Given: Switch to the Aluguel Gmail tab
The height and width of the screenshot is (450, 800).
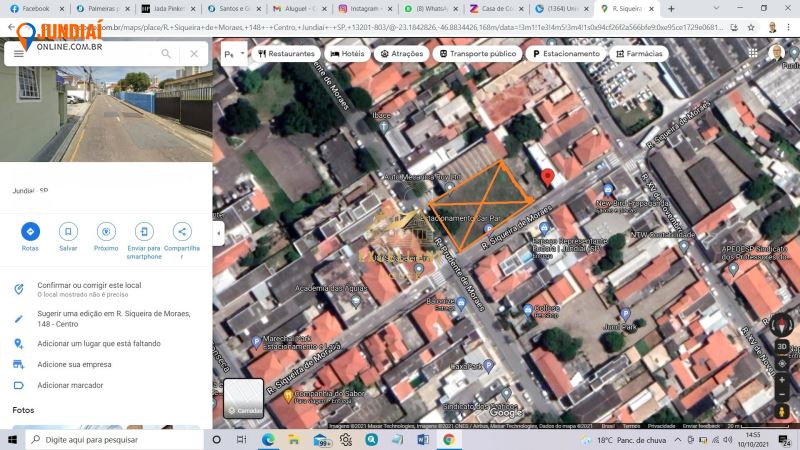Looking at the screenshot, I should click(300, 9).
